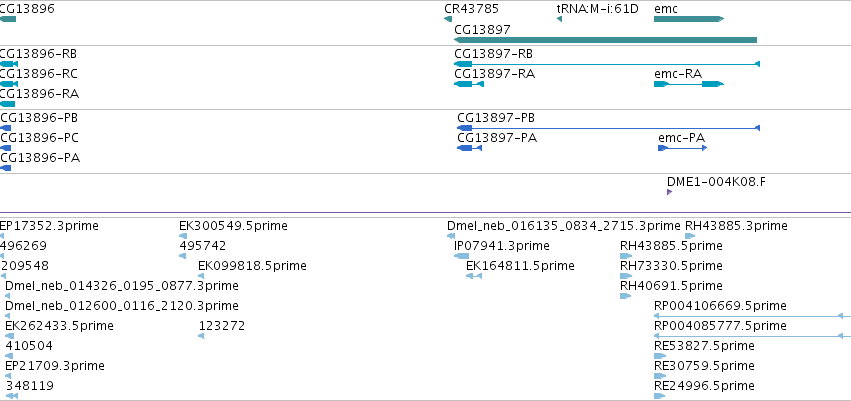Select the 123272 feature arrow

coord(201,336)
